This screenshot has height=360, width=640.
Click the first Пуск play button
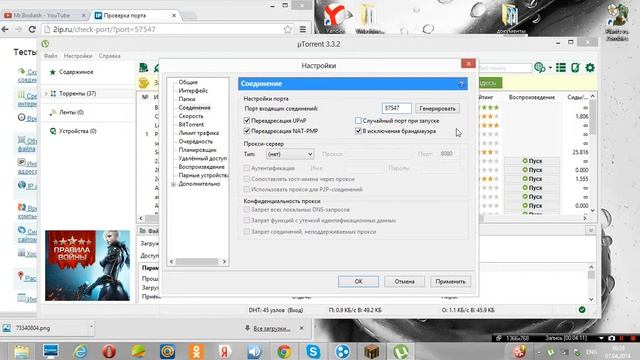pyautogui.click(x=532, y=161)
